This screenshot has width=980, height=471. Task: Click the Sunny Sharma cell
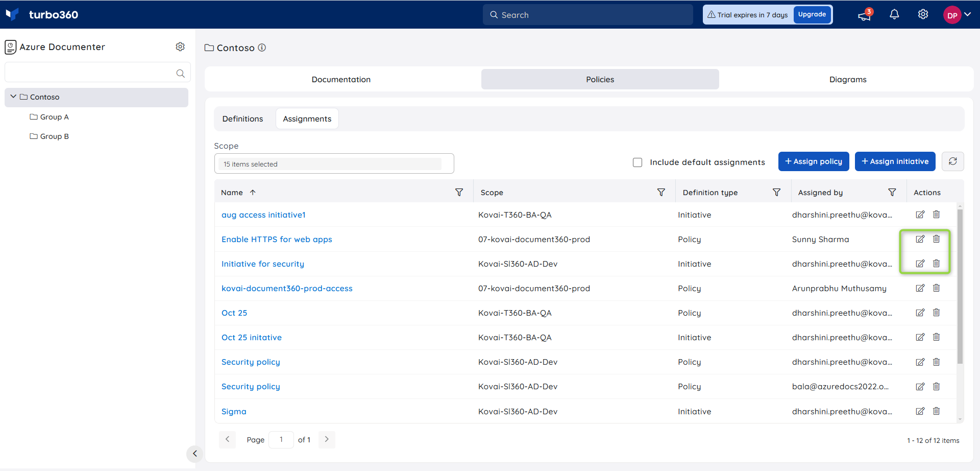(x=820, y=240)
